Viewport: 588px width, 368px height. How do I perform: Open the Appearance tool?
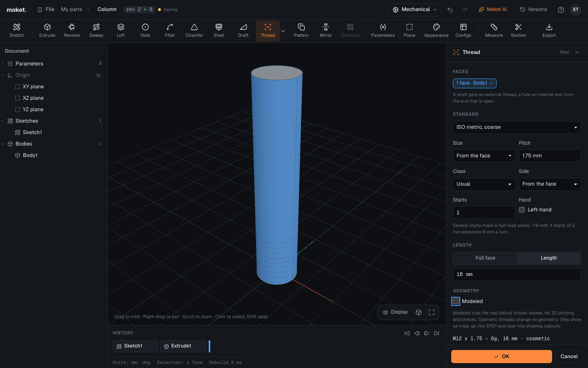(x=436, y=31)
